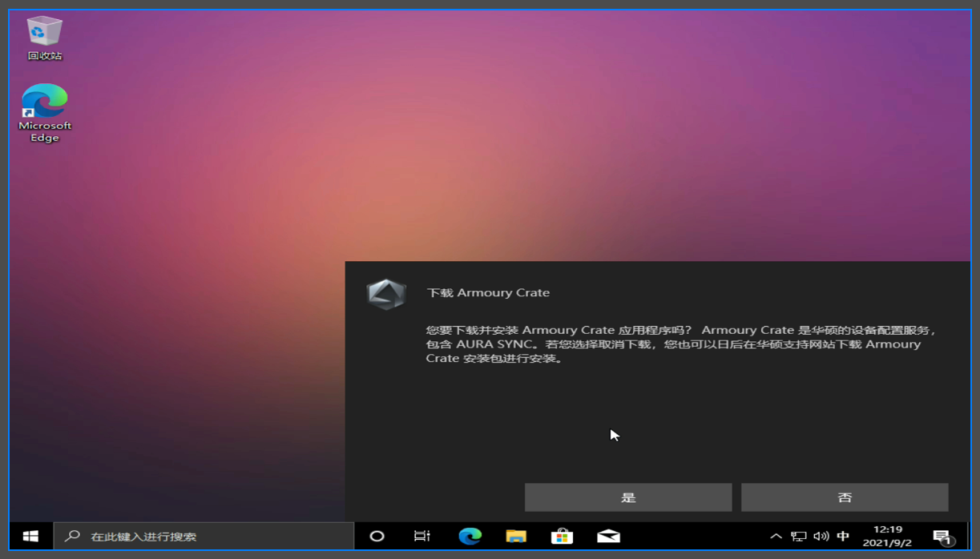Open the notification action center icon
This screenshot has width=980, height=559.
943,537
